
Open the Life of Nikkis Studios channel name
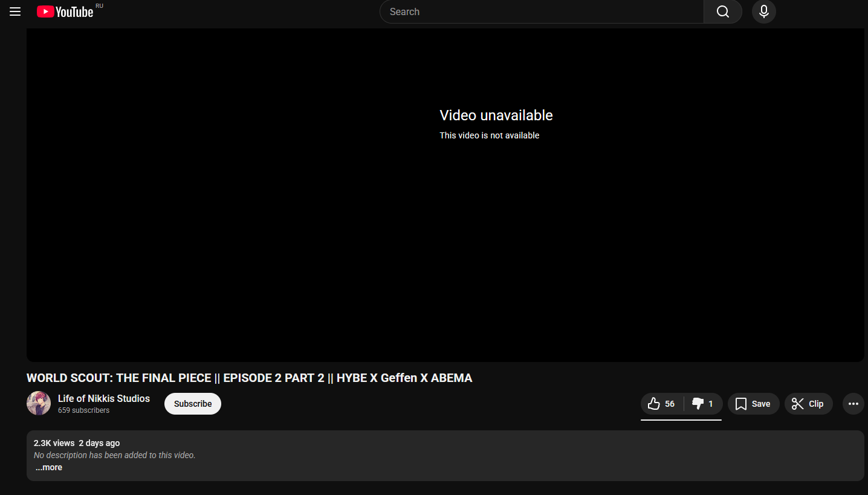coord(104,398)
